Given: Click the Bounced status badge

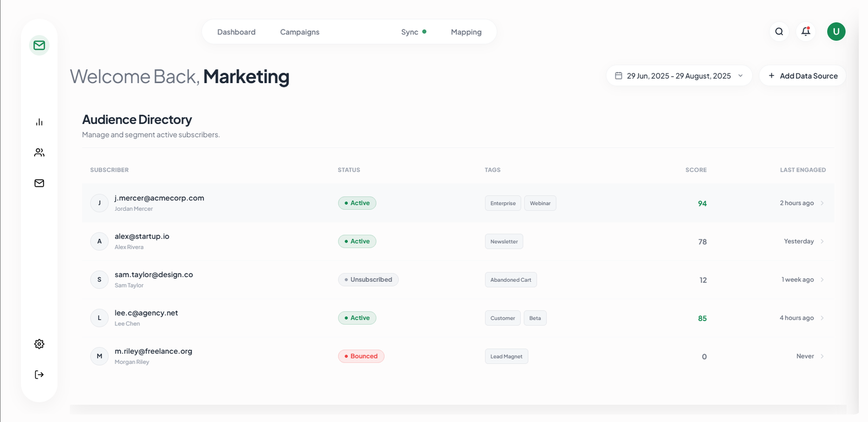Looking at the screenshot, I should [361, 356].
